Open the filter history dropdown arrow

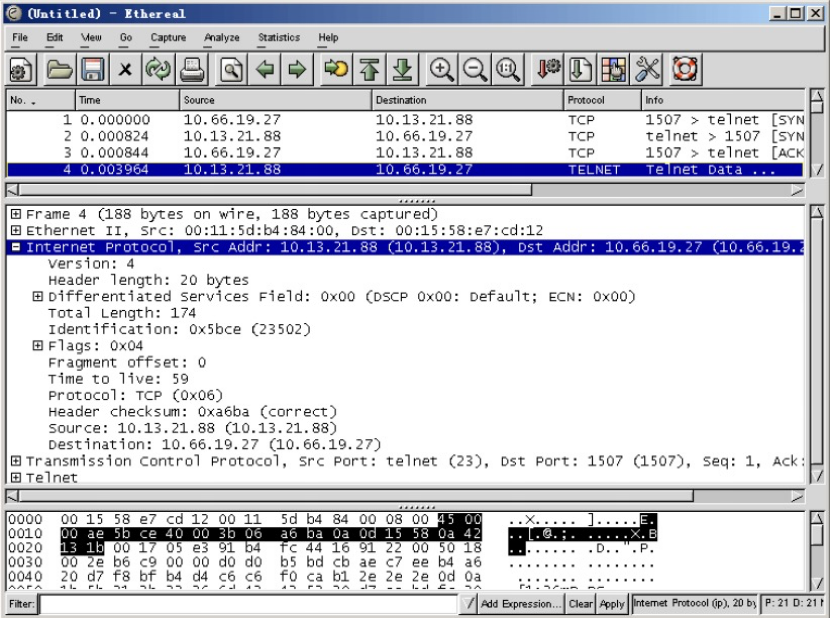468,604
